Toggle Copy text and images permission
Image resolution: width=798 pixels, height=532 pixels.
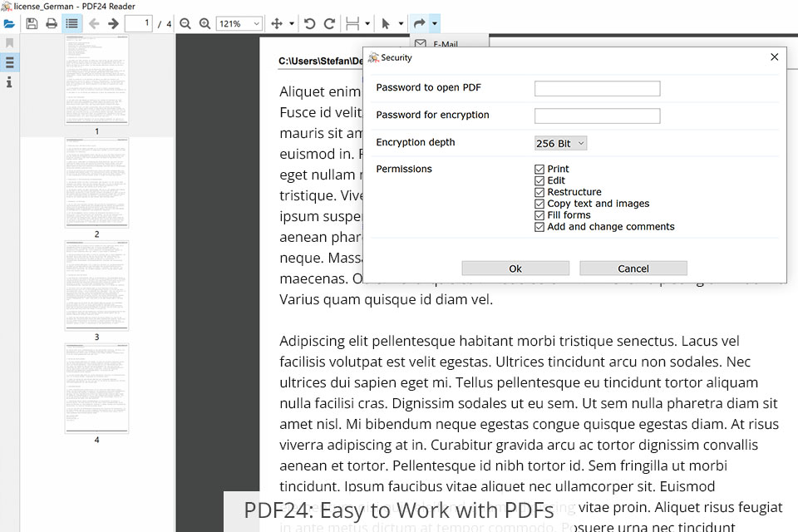pyautogui.click(x=539, y=204)
